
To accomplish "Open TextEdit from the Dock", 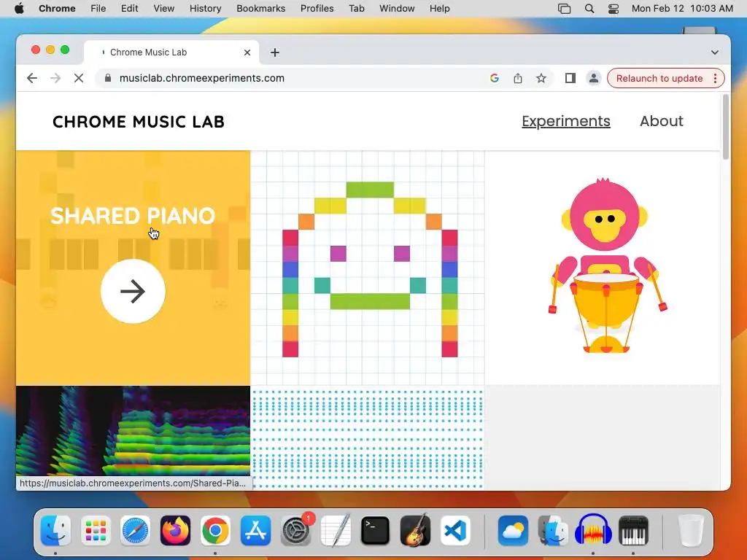I will click(x=336, y=531).
